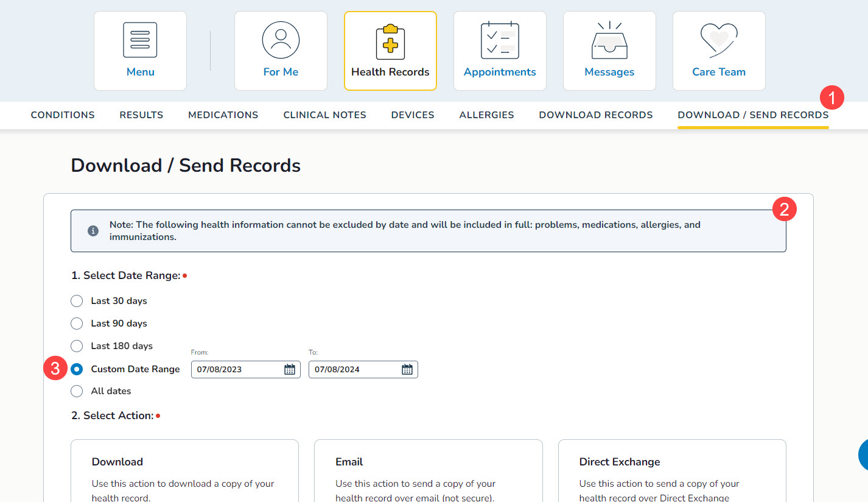The height and width of the screenshot is (502, 868).
Task: Choose the Direct Exchange action card
Action: coord(671,470)
